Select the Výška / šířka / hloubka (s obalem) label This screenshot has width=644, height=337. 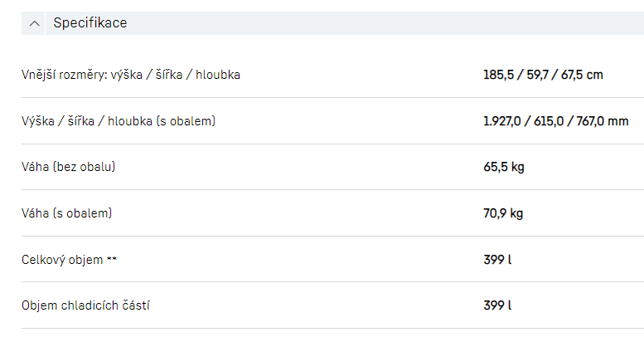coord(119,121)
